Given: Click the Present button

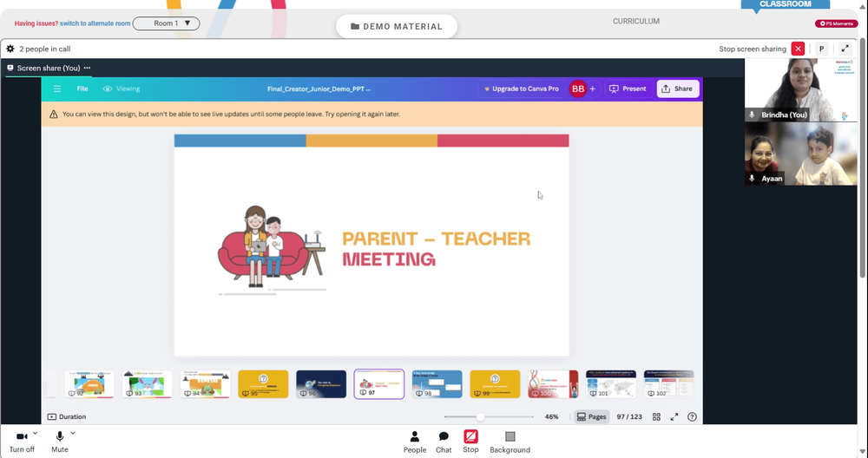Looking at the screenshot, I should [628, 88].
